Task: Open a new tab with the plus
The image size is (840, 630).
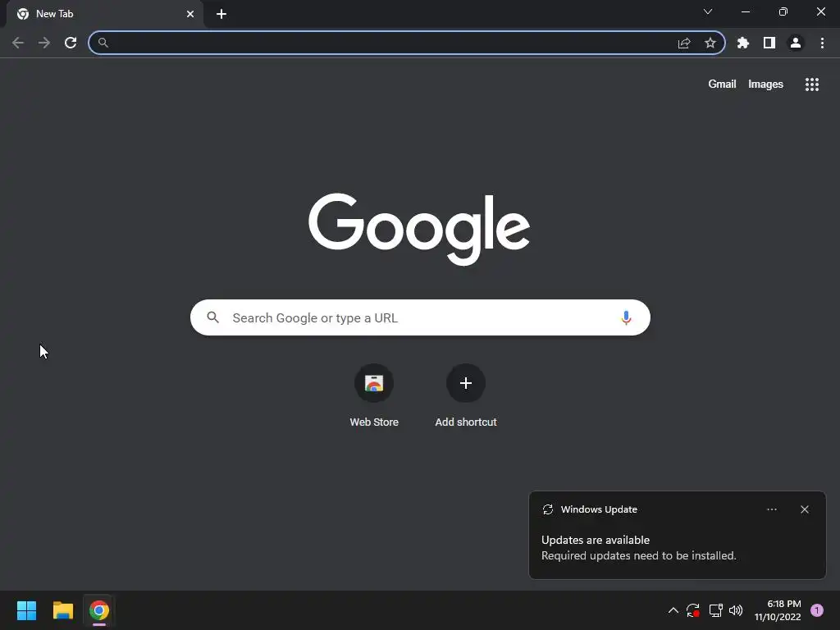Action: click(x=221, y=14)
